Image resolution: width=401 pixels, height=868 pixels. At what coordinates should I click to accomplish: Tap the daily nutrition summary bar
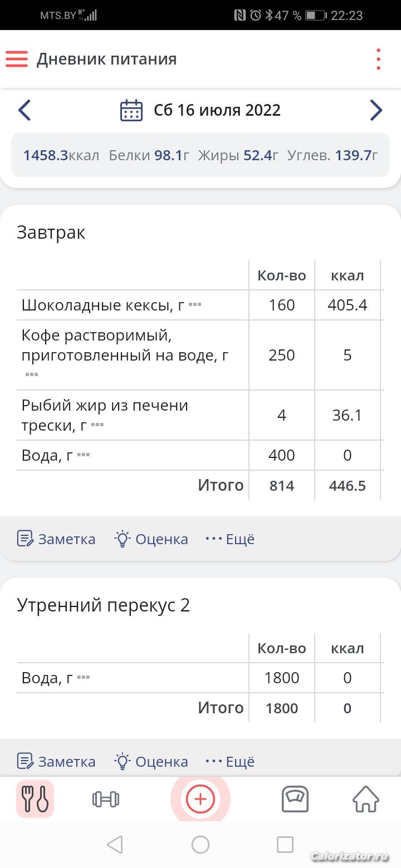200,155
